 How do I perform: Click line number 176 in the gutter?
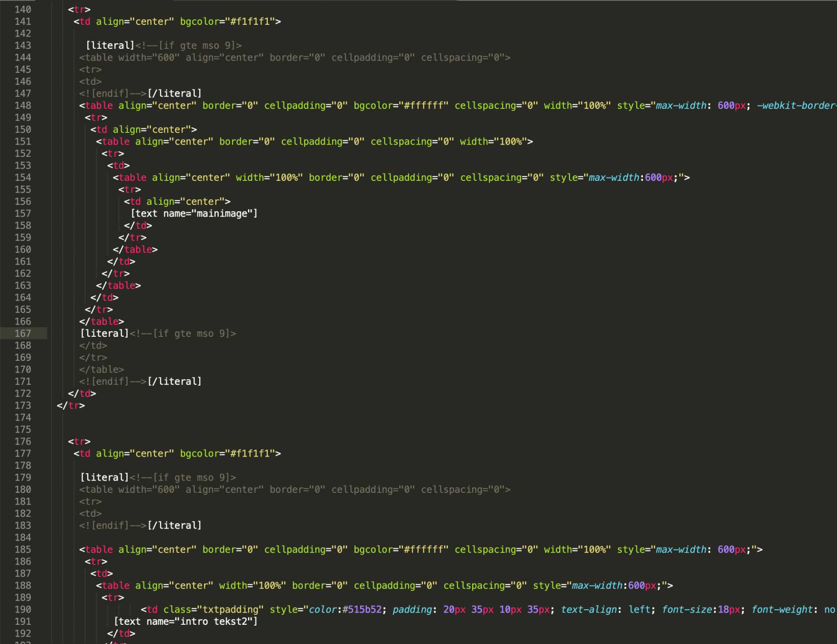[x=23, y=441]
